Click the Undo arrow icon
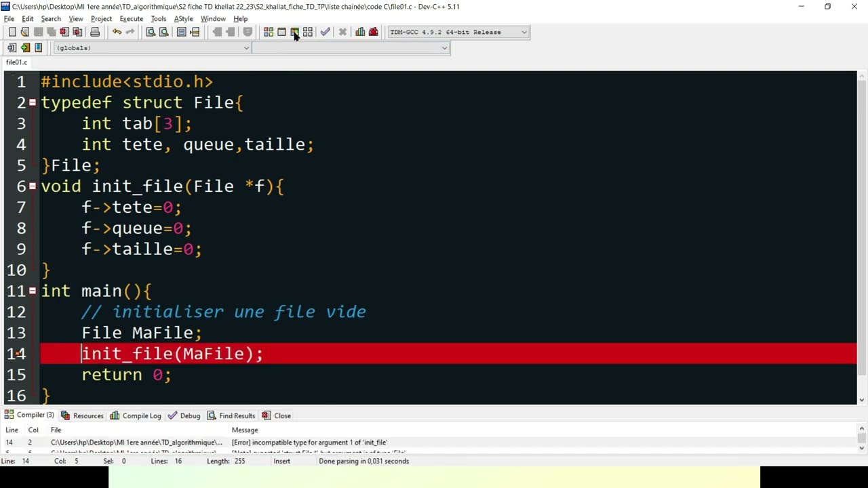868x488 pixels. click(117, 32)
